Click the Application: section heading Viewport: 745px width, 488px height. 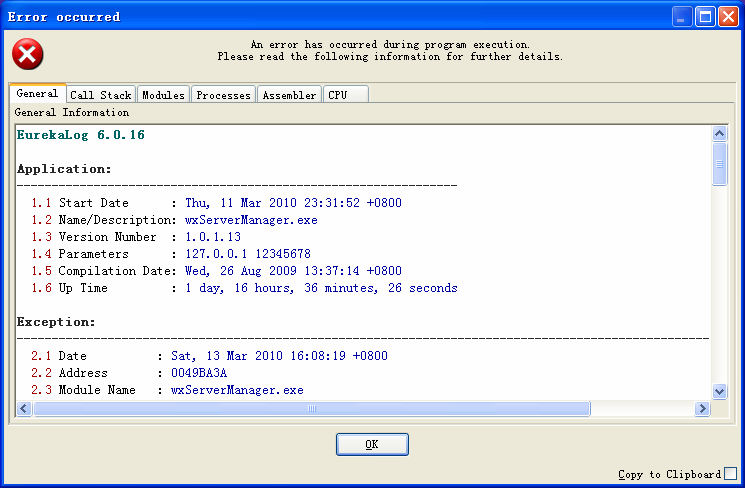pos(64,169)
